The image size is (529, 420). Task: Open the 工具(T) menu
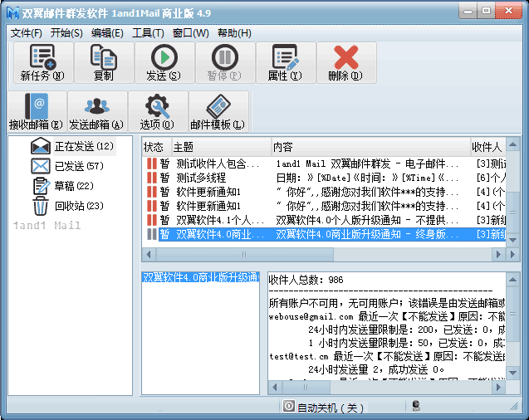click(x=148, y=33)
